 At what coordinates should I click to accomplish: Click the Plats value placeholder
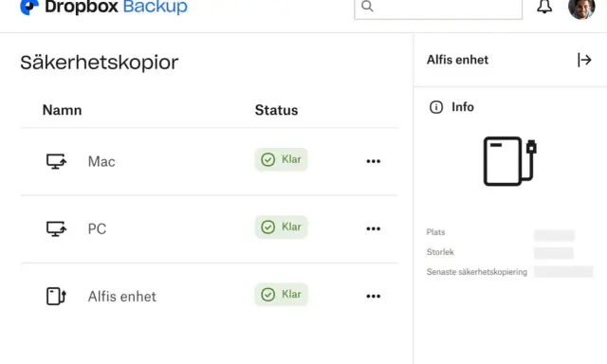tap(554, 234)
